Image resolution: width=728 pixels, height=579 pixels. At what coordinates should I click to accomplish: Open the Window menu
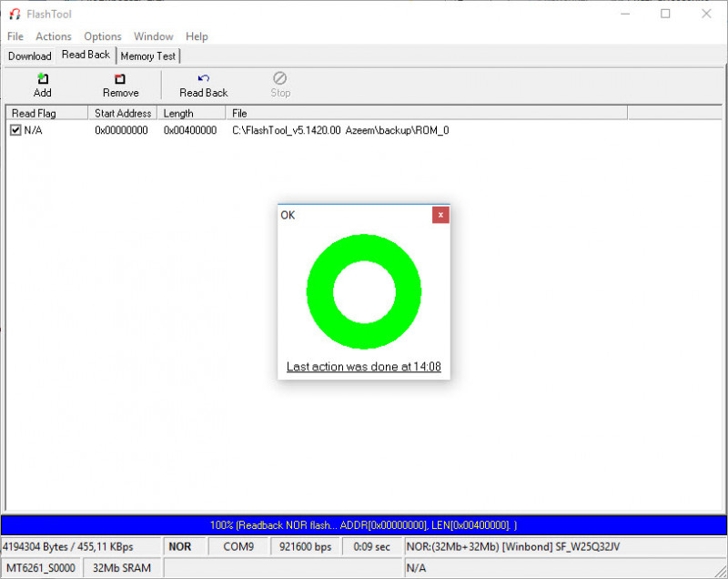pos(154,36)
